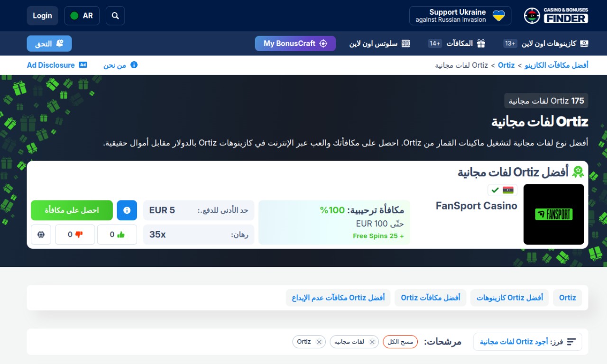Open FanSport Casino title link
607x364 pixels.
coord(477,206)
